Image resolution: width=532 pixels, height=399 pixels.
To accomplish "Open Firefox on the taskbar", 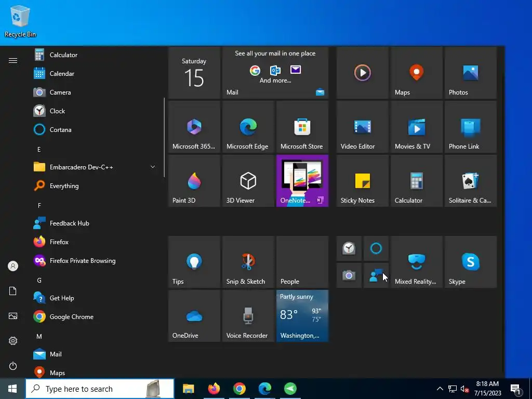I will pyautogui.click(x=214, y=389).
